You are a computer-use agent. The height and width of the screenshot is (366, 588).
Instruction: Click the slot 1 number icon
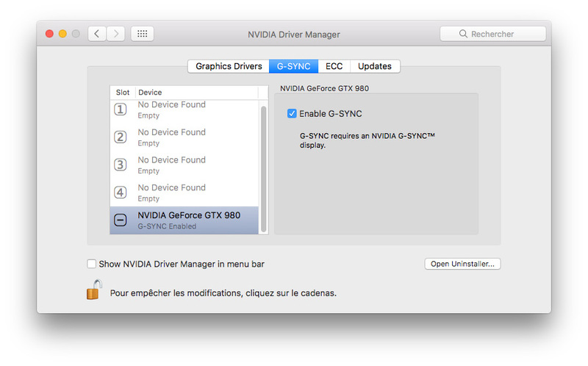121,110
